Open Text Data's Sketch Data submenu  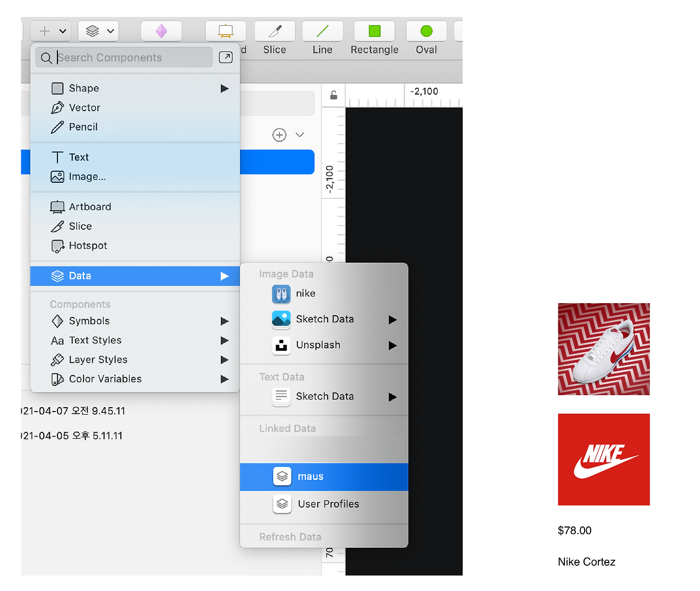tap(324, 397)
